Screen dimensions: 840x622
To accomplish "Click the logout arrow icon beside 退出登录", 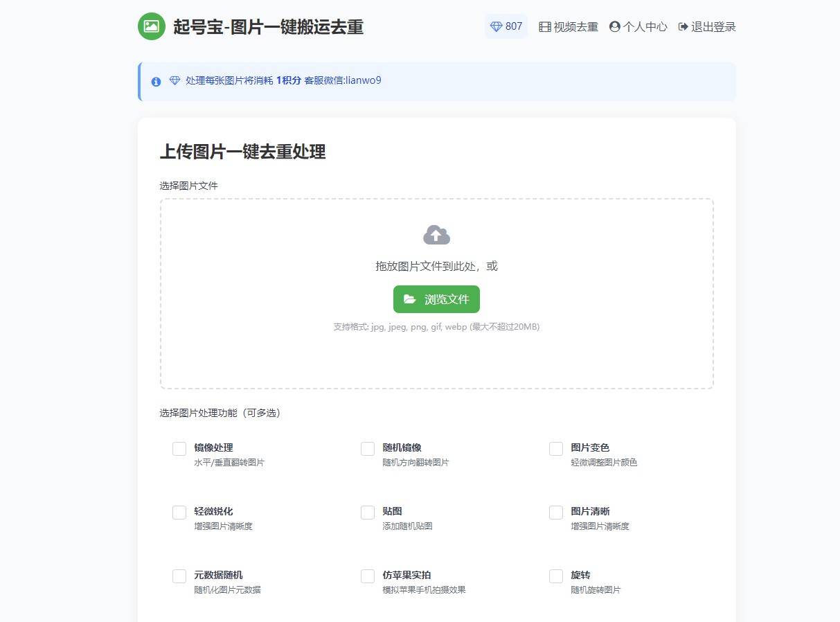I will pyautogui.click(x=683, y=27).
